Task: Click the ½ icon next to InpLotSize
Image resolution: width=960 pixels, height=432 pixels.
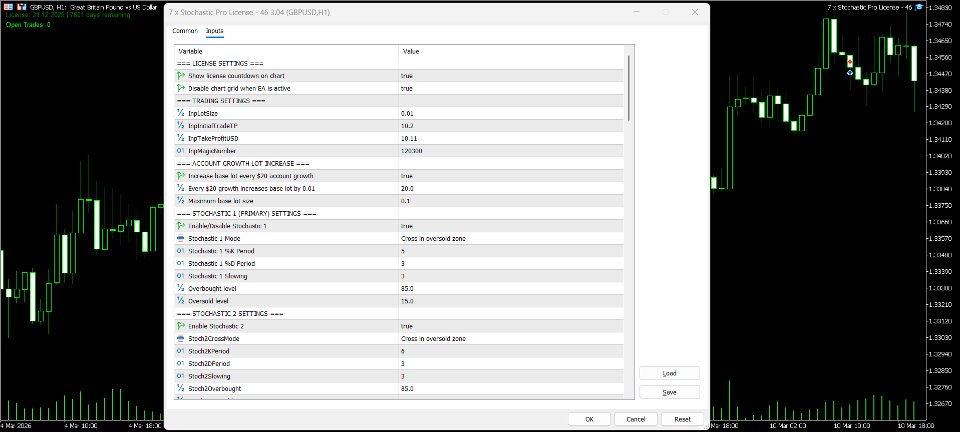Action: pos(181,113)
